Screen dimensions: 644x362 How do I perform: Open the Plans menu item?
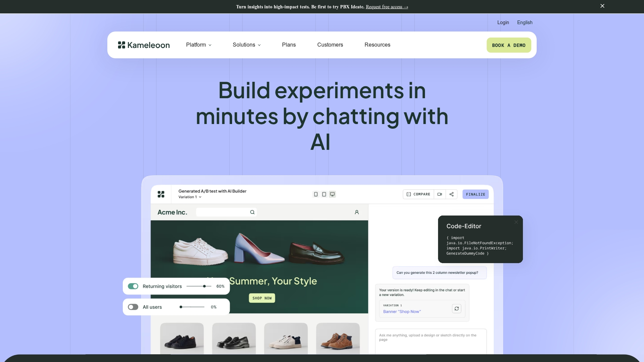[x=289, y=45]
